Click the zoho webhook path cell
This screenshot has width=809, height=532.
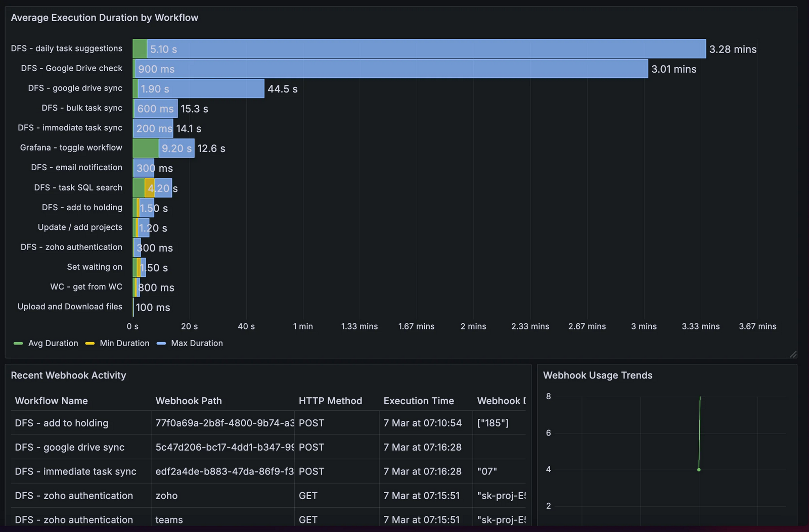(166, 496)
